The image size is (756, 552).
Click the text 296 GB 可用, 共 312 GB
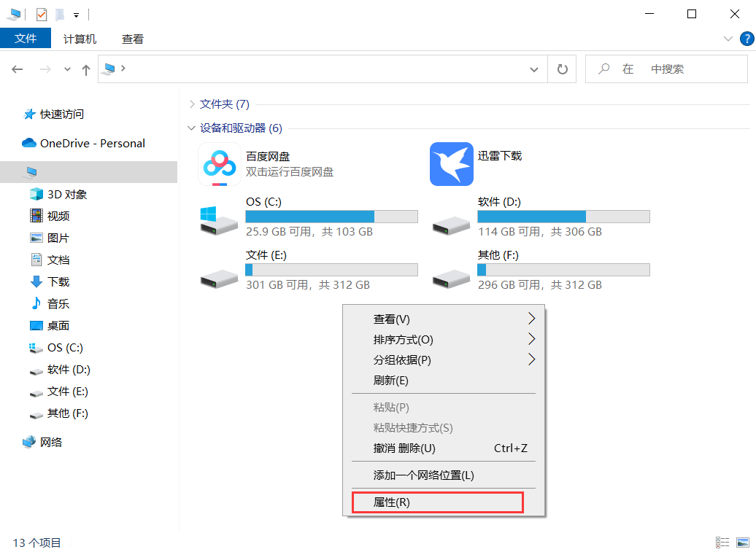tap(540, 285)
